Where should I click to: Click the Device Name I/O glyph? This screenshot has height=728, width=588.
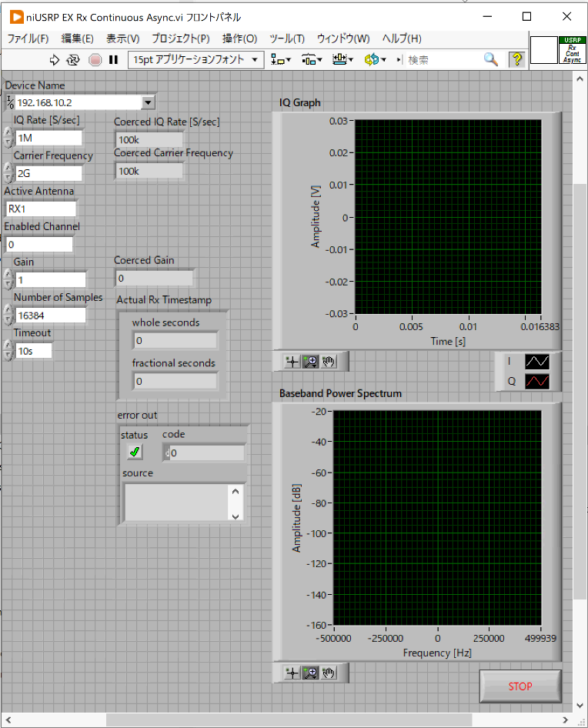tap(10, 102)
